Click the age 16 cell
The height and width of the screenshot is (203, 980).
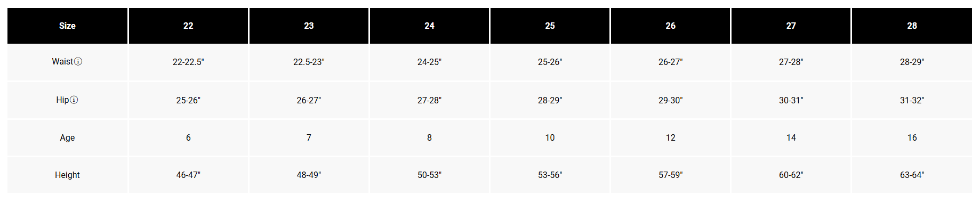point(912,137)
